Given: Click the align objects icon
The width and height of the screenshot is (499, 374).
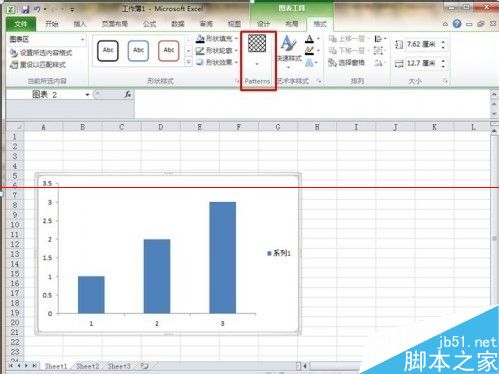Looking at the screenshot, I should [x=378, y=39].
